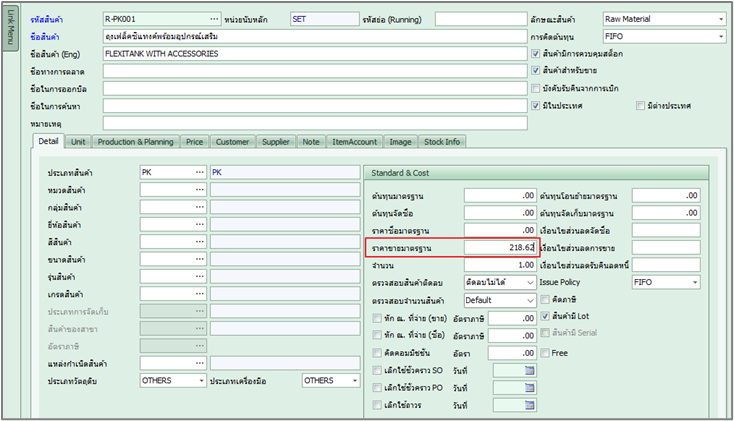Open the Supplier tab
Viewport: 734px width, 421px height.
[x=276, y=142]
